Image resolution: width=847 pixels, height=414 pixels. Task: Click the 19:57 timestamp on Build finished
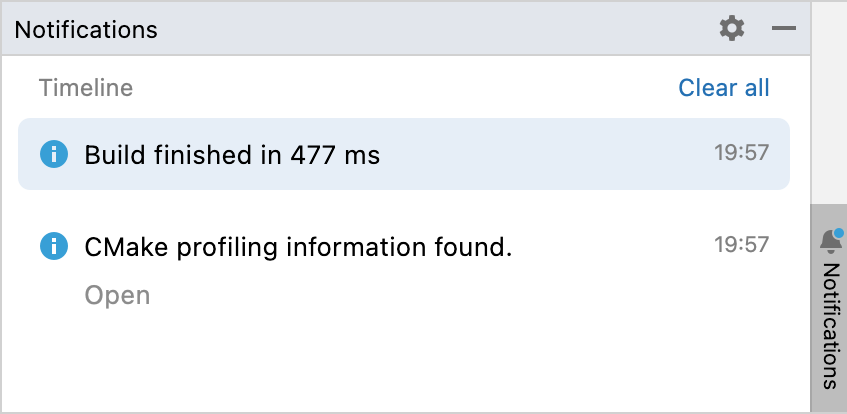point(741,154)
